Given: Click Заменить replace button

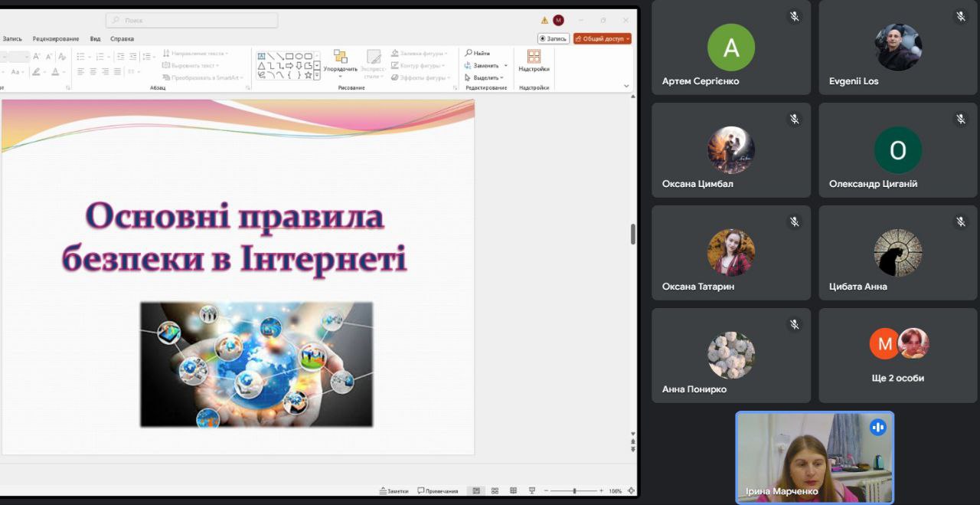Looking at the screenshot, I should [482, 65].
